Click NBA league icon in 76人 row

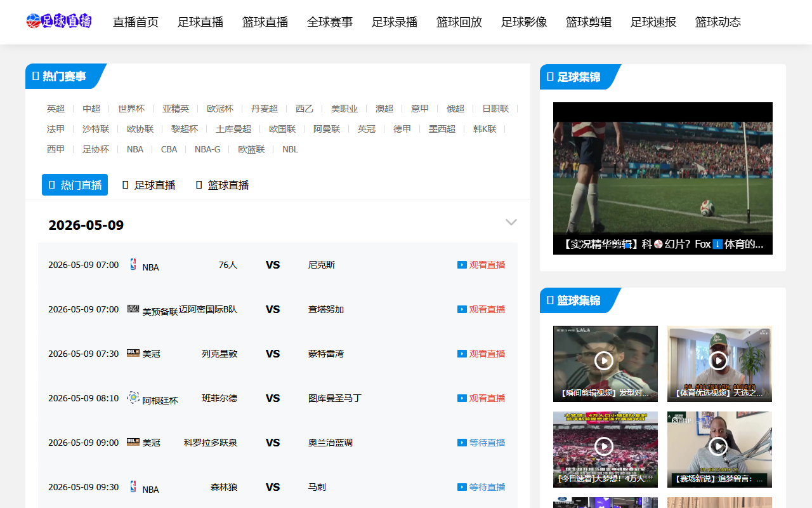pyautogui.click(x=133, y=264)
